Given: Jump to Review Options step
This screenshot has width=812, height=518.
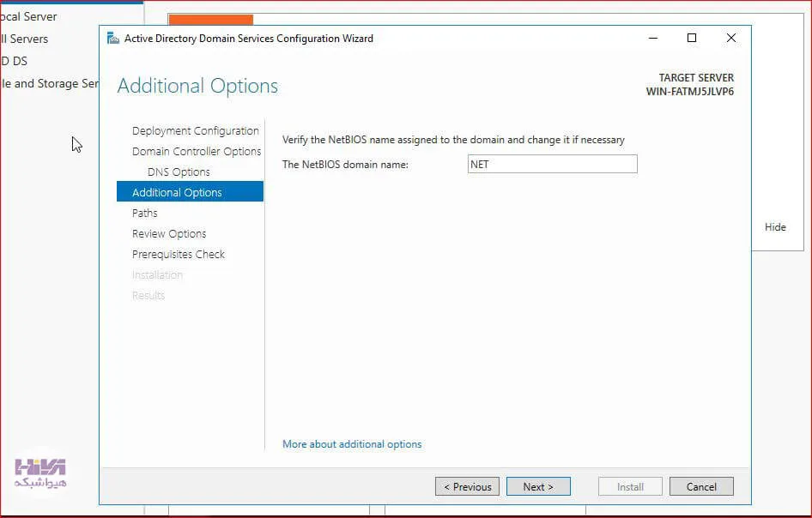Looking at the screenshot, I should coord(169,234).
